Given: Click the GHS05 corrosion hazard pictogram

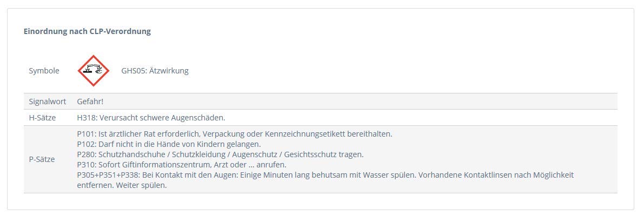Looking at the screenshot, I should pos(94,71).
